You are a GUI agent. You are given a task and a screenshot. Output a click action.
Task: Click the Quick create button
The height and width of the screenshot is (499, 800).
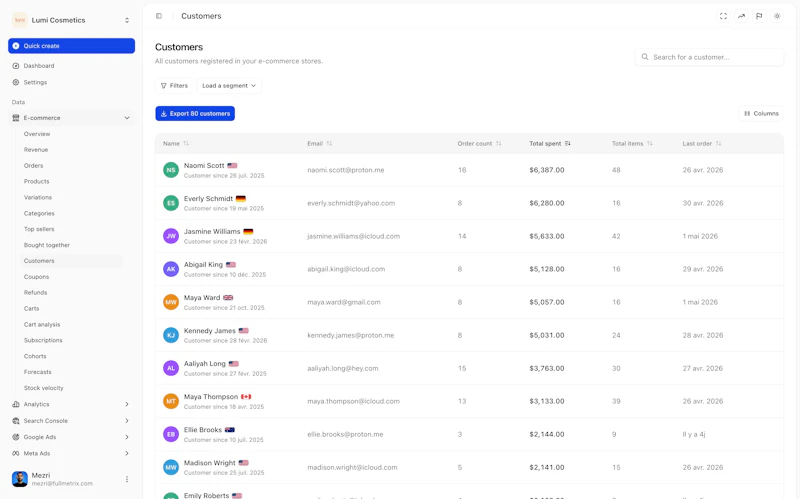(x=71, y=46)
